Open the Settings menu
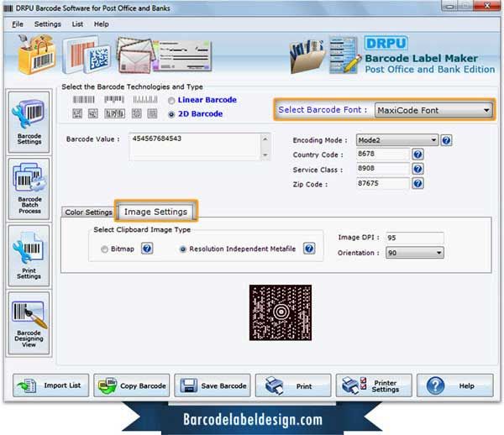Viewport: 504px width, 435px height. (48, 24)
